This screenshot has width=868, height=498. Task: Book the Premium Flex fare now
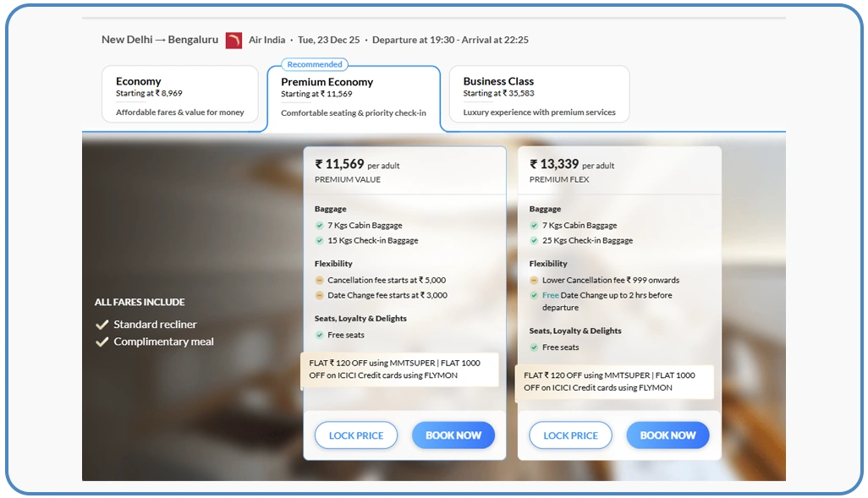tap(667, 435)
